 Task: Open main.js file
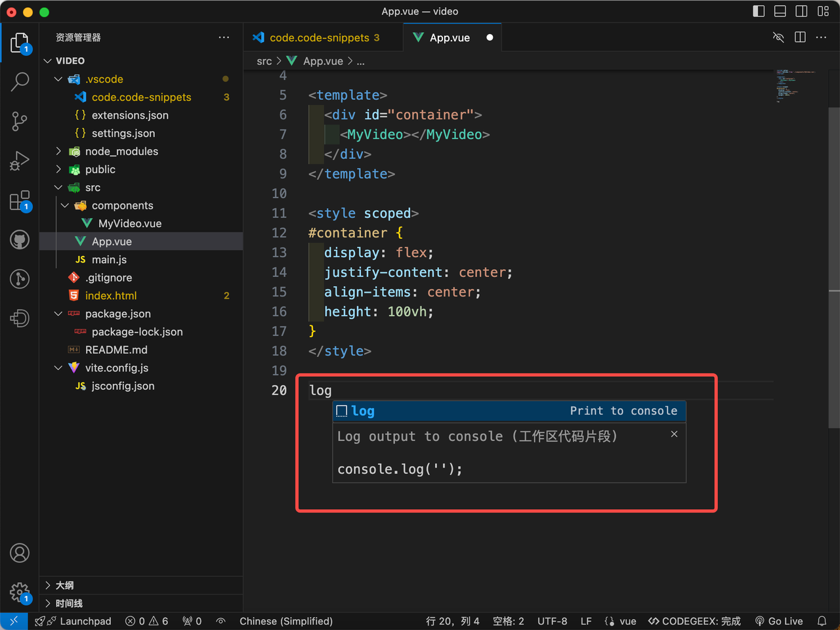click(141, 259)
